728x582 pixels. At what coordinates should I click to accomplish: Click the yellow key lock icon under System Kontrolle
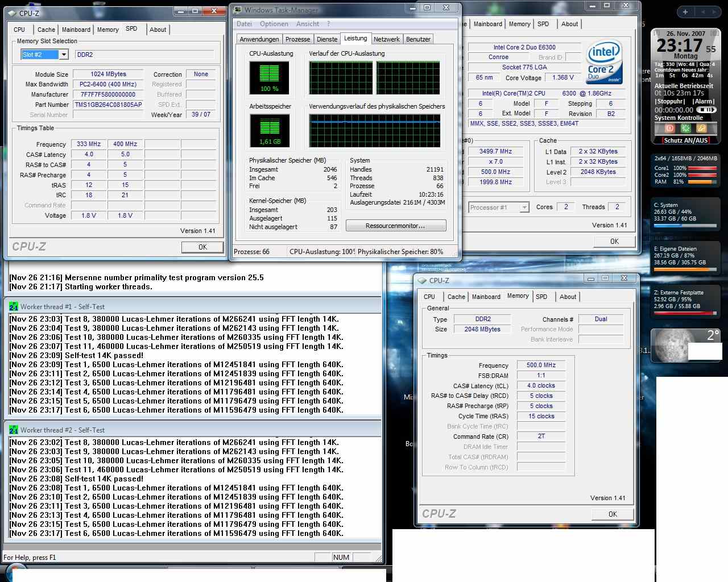click(702, 128)
